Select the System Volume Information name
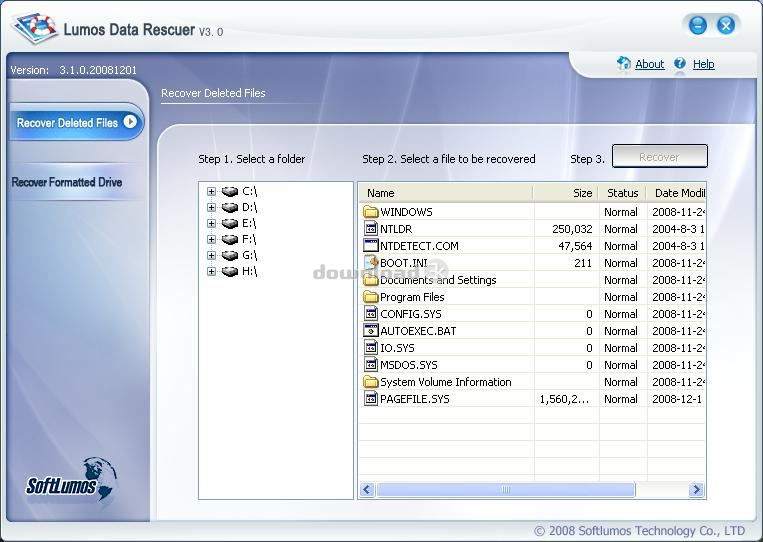 446,382
